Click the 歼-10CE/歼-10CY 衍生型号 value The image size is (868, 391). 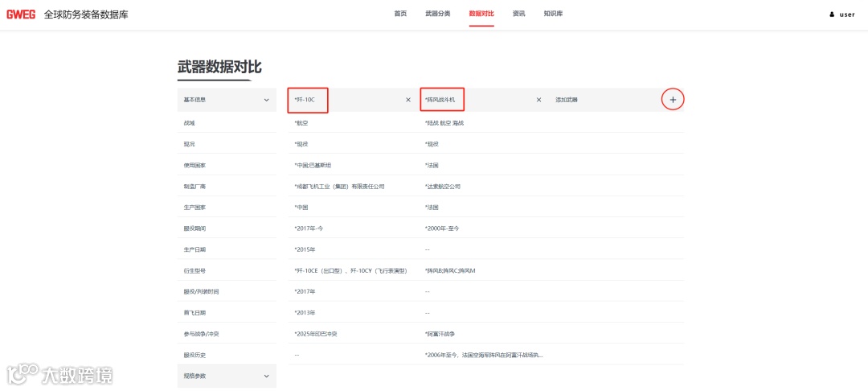pyautogui.click(x=351, y=270)
